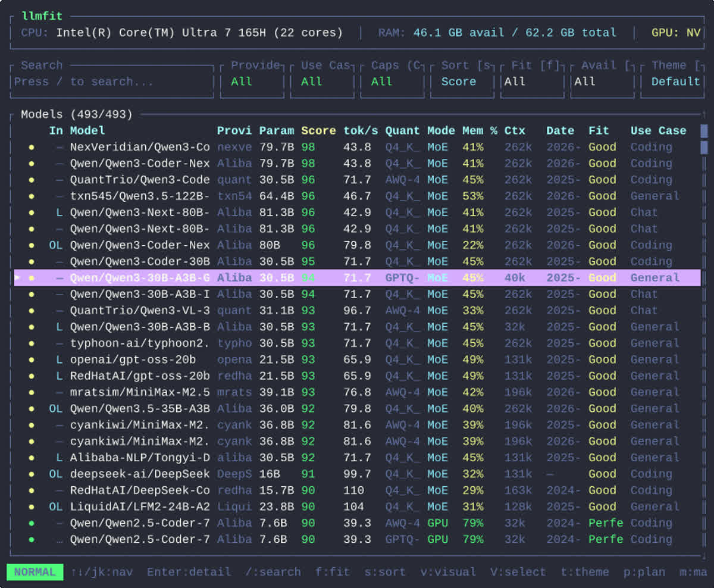
Task: Click the yellow dot beside LiquidAI/LFM2-24B-A2
Action: [x=32, y=506]
